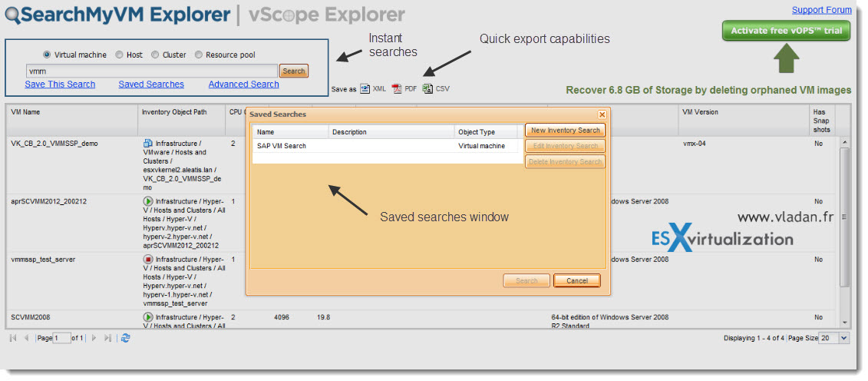The height and width of the screenshot is (381, 868).
Task: Export results as CSV file
Action: tap(436, 88)
